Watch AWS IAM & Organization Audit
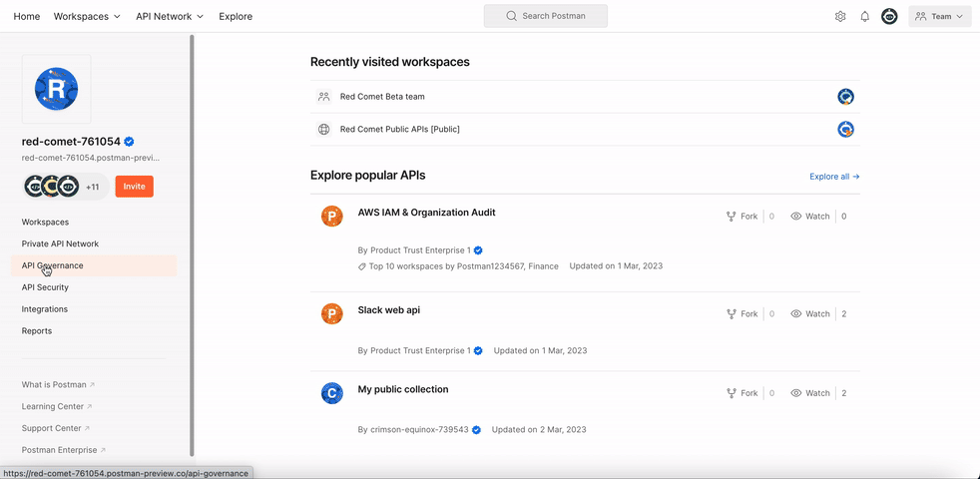The image size is (980, 479). [810, 217]
